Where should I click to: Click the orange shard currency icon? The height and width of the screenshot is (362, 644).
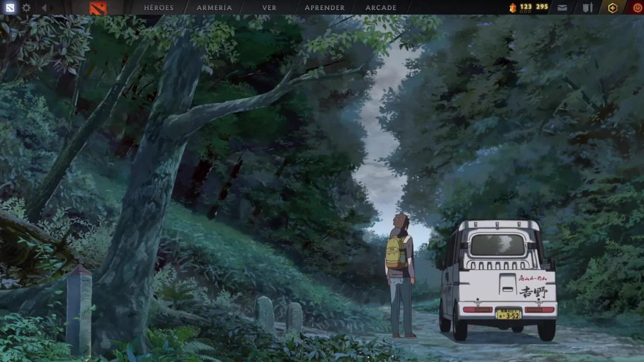coord(513,8)
